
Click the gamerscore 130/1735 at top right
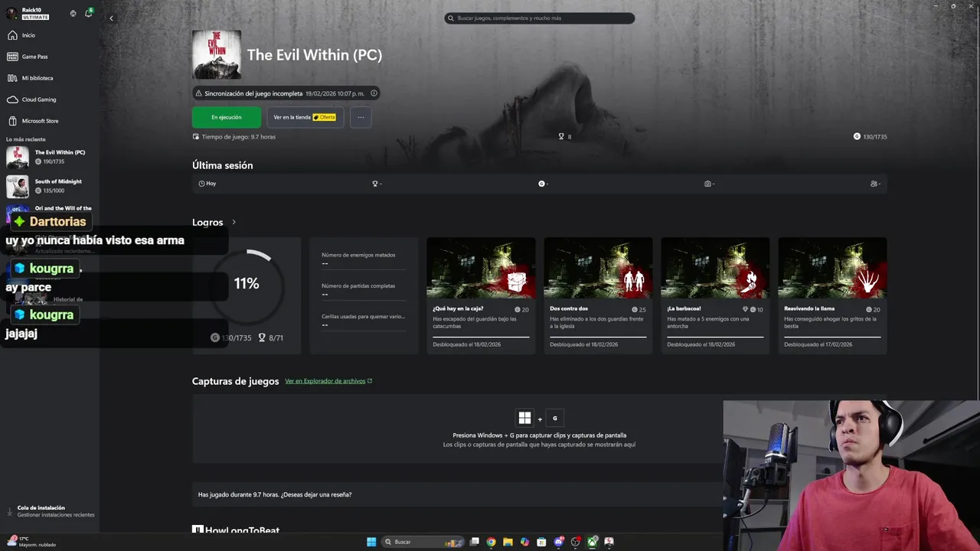coord(870,136)
